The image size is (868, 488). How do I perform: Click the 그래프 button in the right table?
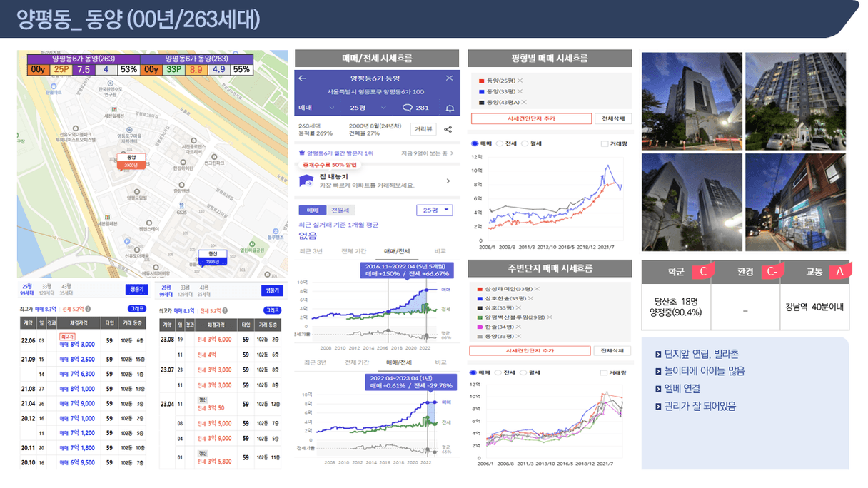click(x=272, y=310)
